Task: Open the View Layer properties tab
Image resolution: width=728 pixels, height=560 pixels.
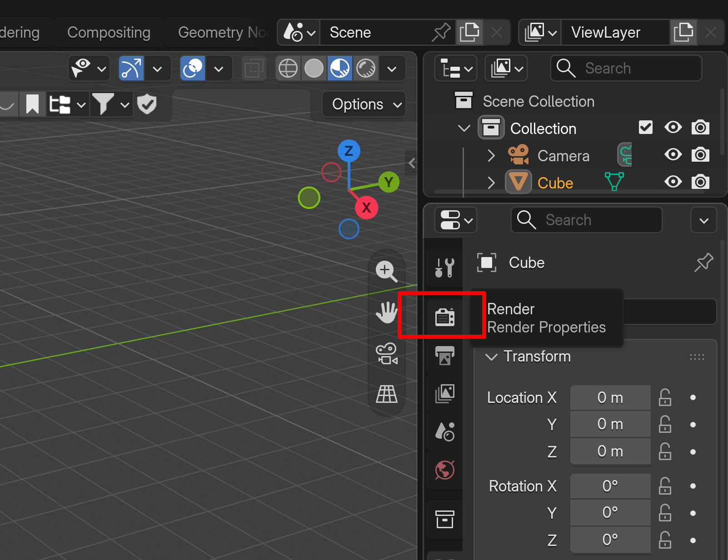Action: pos(445,393)
